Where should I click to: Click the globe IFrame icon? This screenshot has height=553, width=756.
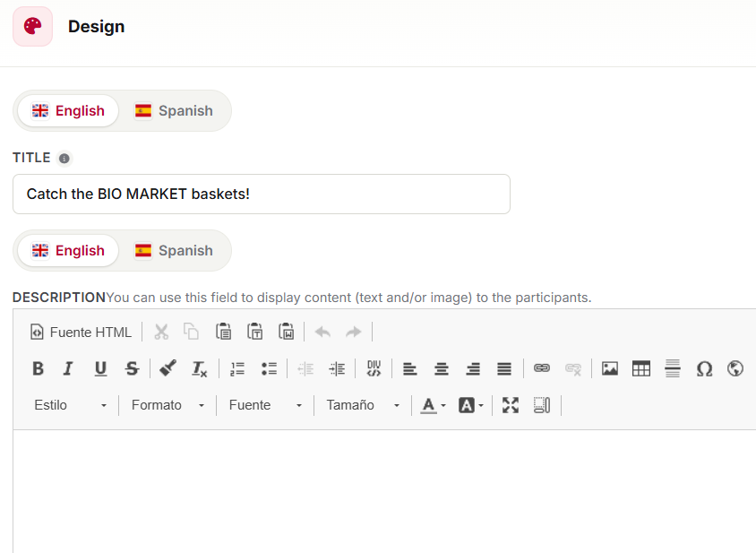tap(735, 369)
